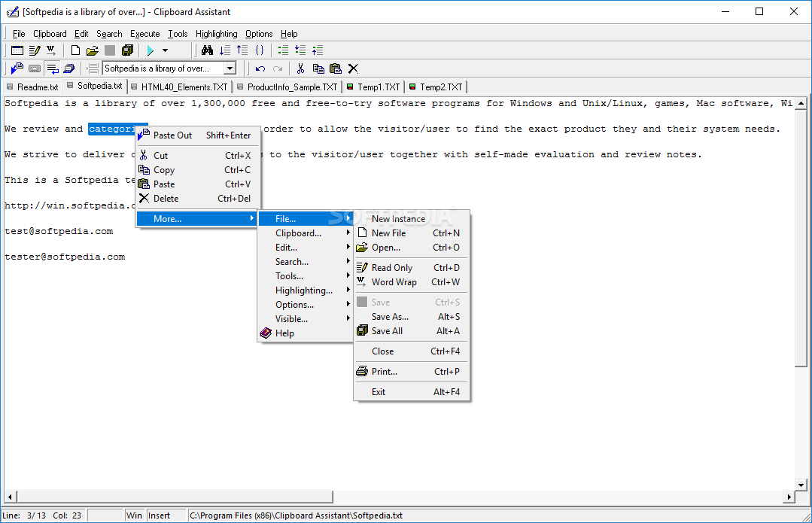Choose Copy in the context menu
Viewport: 812px width, 523px height.
197,170
